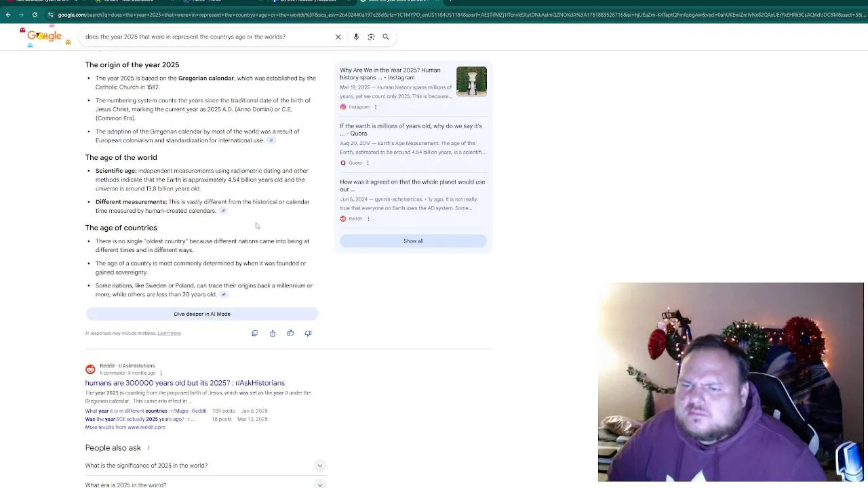The image size is (868, 488).
Task: Open the Instagram source thumbnail image
Action: pyautogui.click(x=471, y=81)
